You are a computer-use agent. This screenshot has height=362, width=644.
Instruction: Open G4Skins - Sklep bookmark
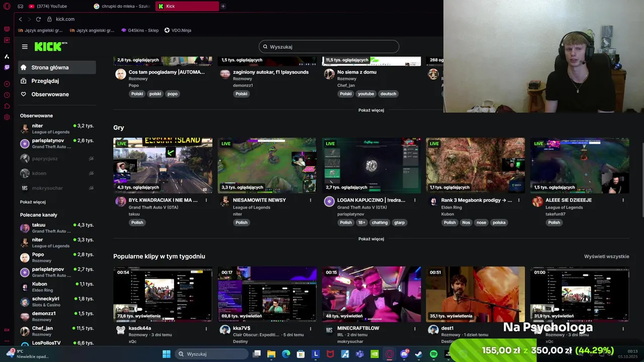(139, 30)
